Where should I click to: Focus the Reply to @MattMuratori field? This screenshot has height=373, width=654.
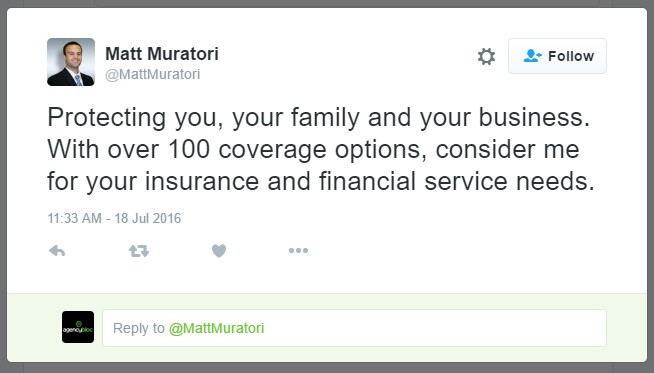pyautogui.click(x=354, y=328)
